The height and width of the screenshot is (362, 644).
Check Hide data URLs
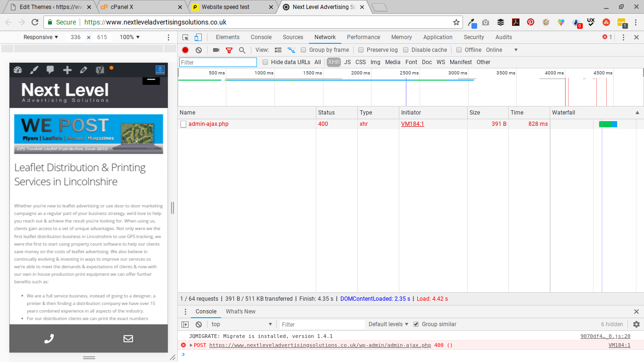click(265, 62)
